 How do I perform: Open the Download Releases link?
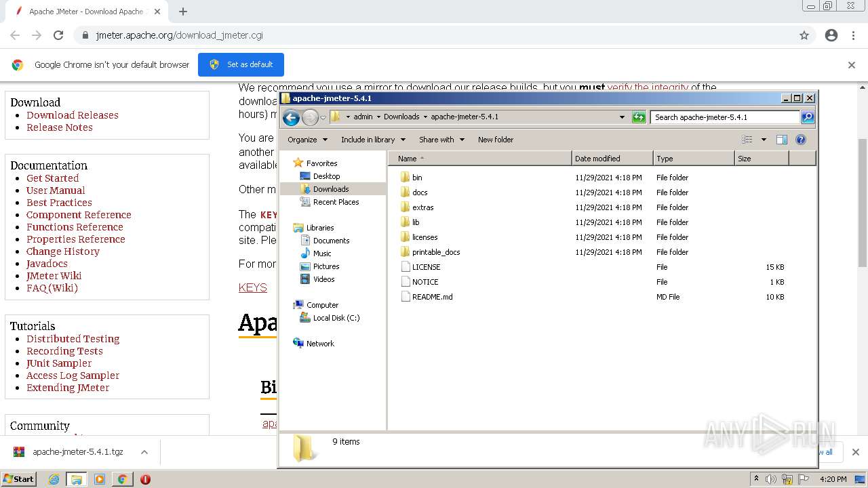click(x=73, y=115)
